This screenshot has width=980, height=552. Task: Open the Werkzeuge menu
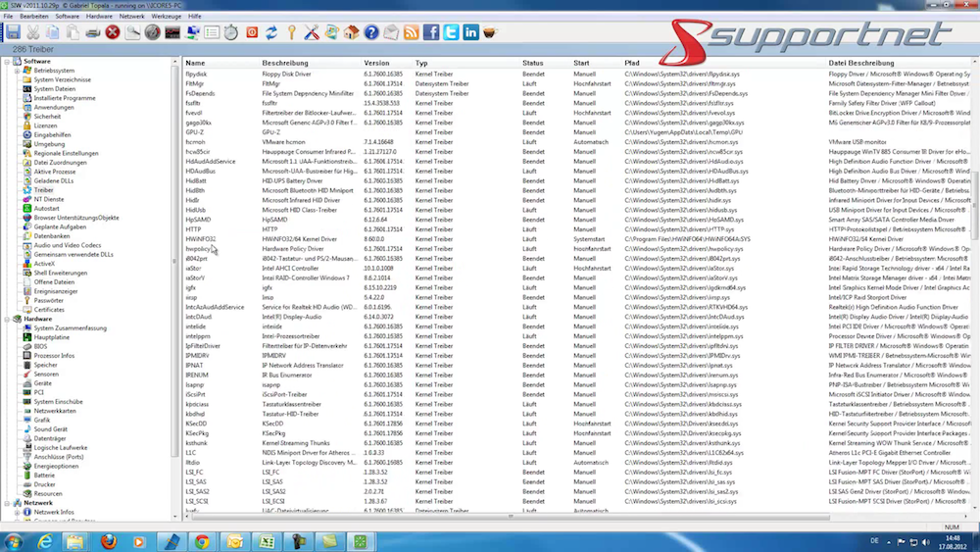(x=167, y=17)
